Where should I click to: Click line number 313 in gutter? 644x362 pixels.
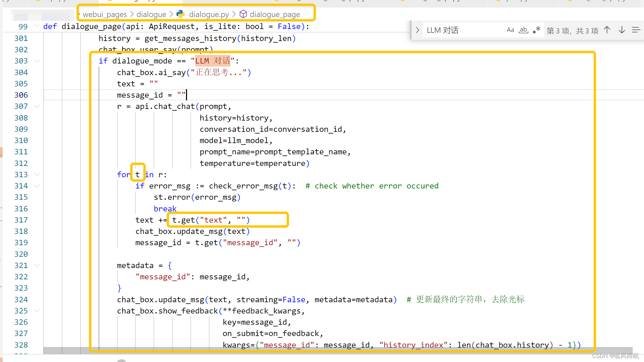21,175
